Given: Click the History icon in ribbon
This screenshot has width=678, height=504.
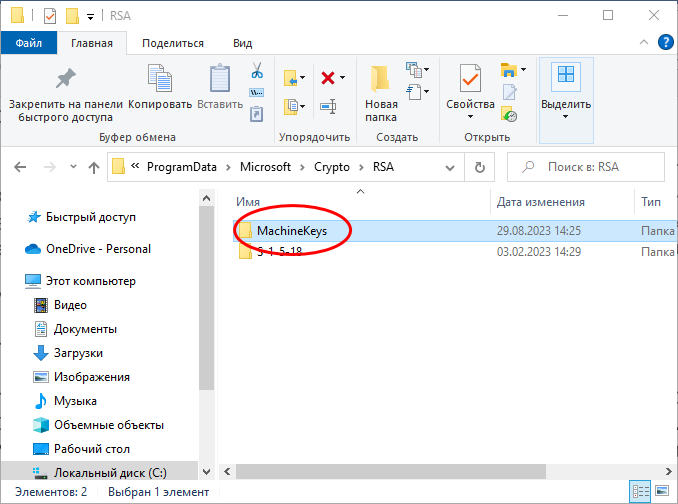Looking at the screenshot, I should click(509, 114).
